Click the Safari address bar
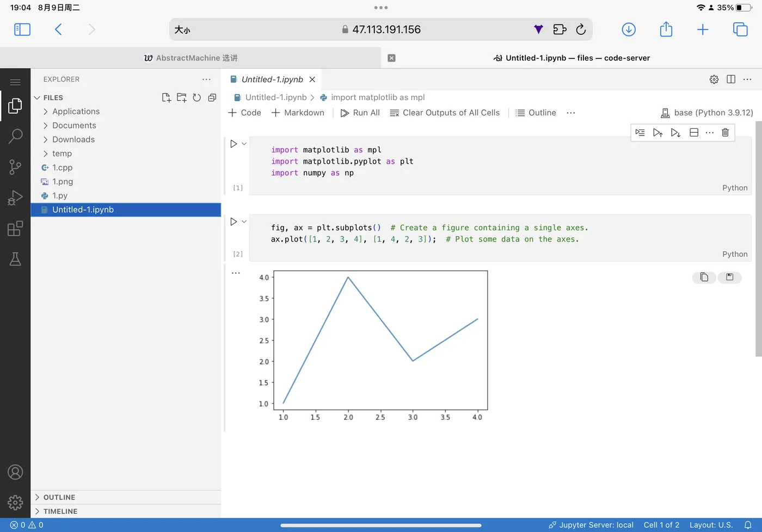Screen dimensions: 762x532 [381, 29]
